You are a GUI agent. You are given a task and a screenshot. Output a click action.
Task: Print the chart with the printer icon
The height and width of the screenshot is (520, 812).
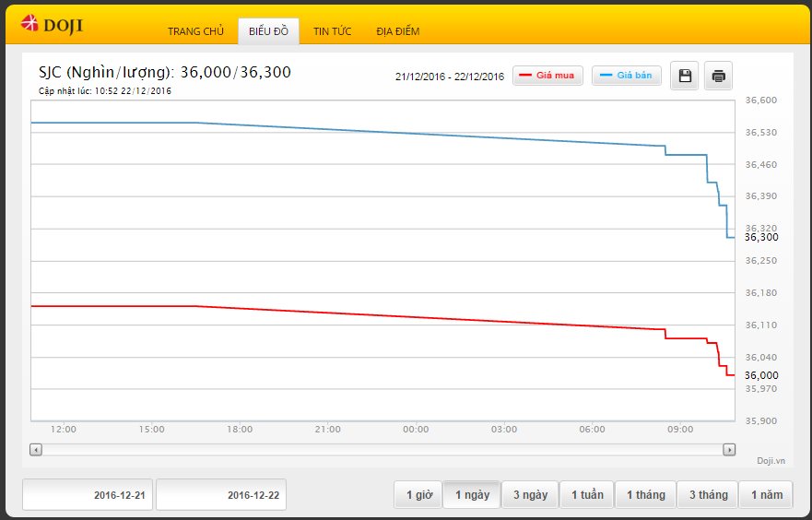(x=718, y=76)
